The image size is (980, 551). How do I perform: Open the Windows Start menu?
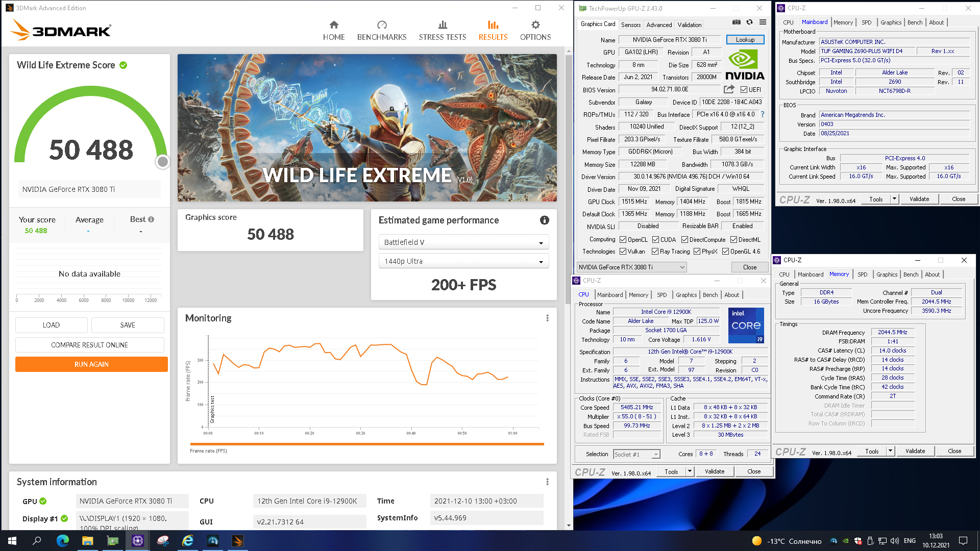12,541
